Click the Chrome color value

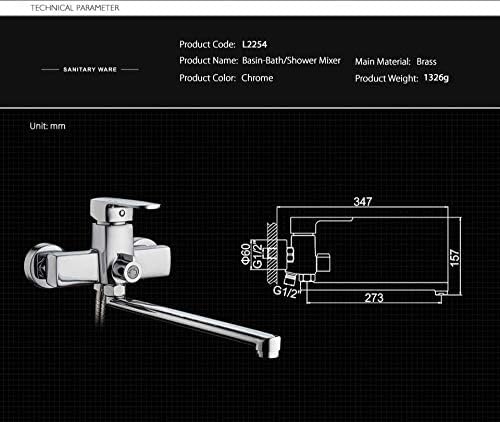tap(257, 78)
